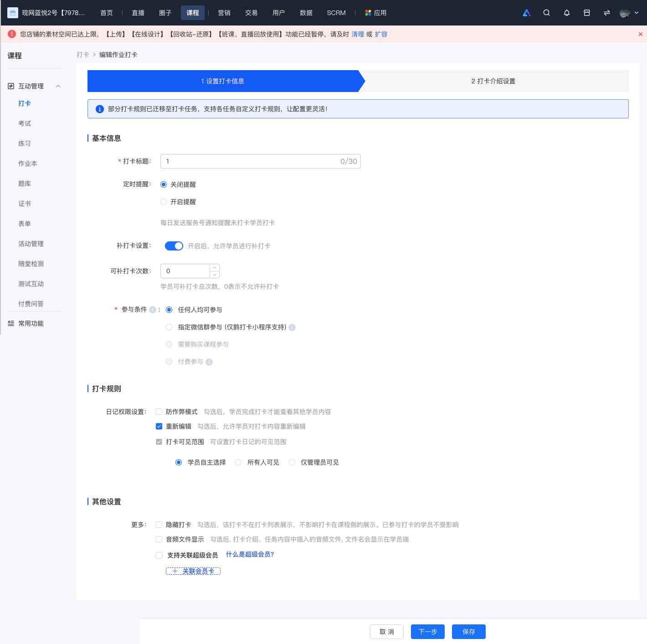This screenshot has height=644, width=647.
Task: Click the 互动管理 sidebar icon
Action: [x=11, y=86]
